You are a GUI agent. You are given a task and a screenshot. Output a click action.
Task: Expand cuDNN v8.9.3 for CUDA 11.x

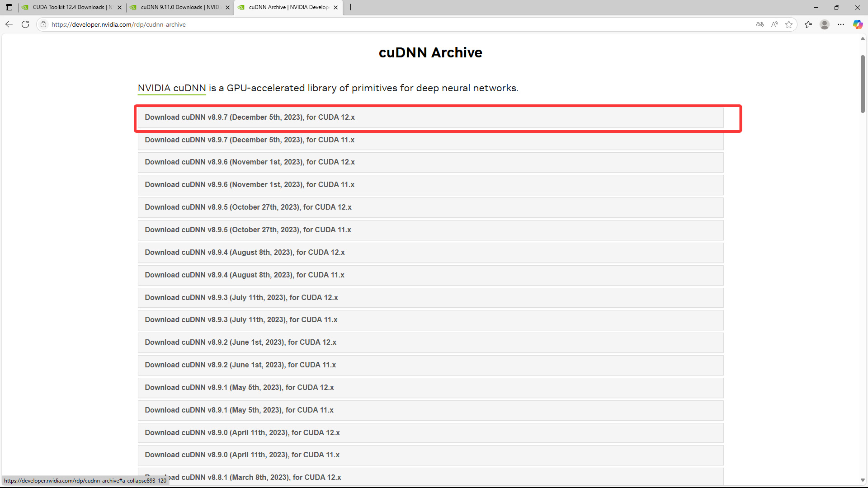click(x=430, y=320)
